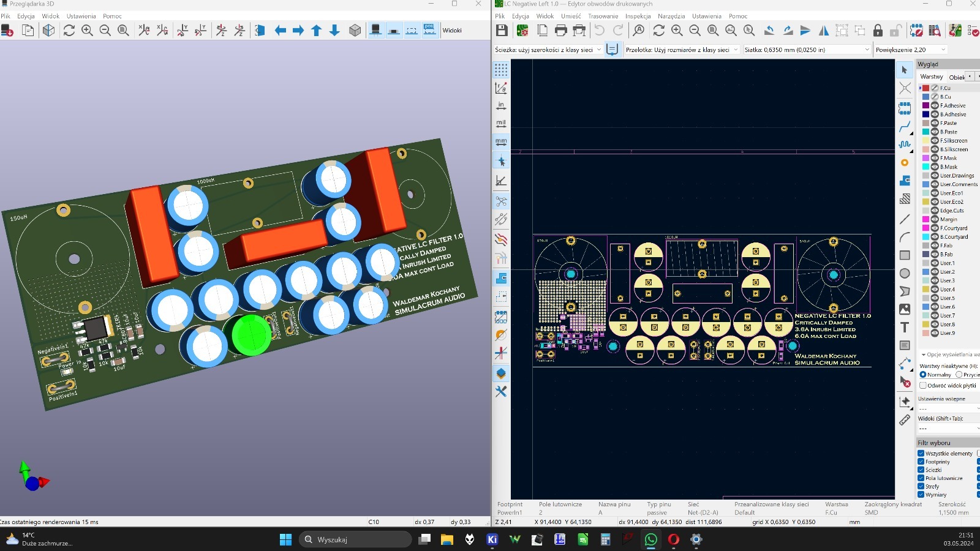Viewport: 980px width, 551px height.
Task: Toggle orthographic projection cube in 3D viewer
Action: [355, 30]
